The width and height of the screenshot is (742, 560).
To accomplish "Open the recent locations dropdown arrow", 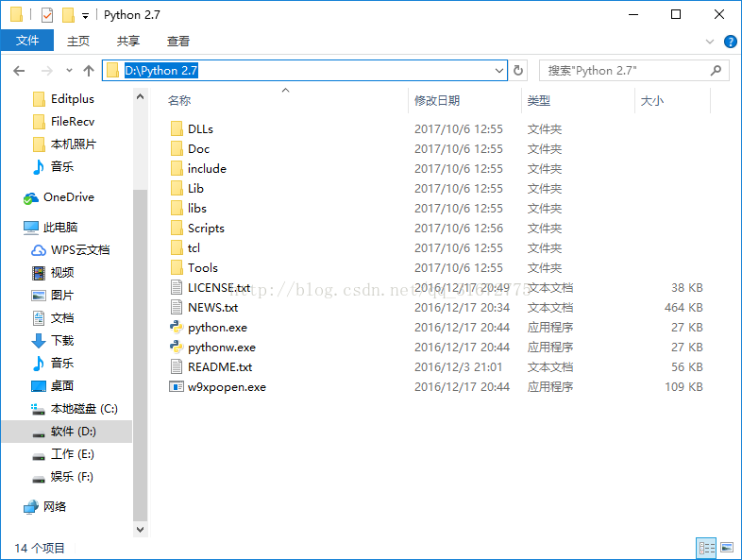I will [x=69, y=71].
